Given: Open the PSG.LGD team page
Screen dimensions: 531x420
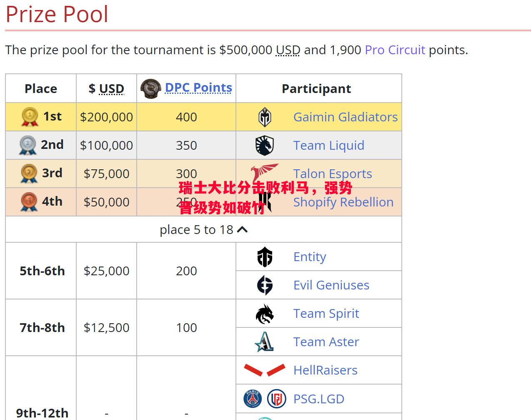Looking at the screenshot, I should point(319,399).
